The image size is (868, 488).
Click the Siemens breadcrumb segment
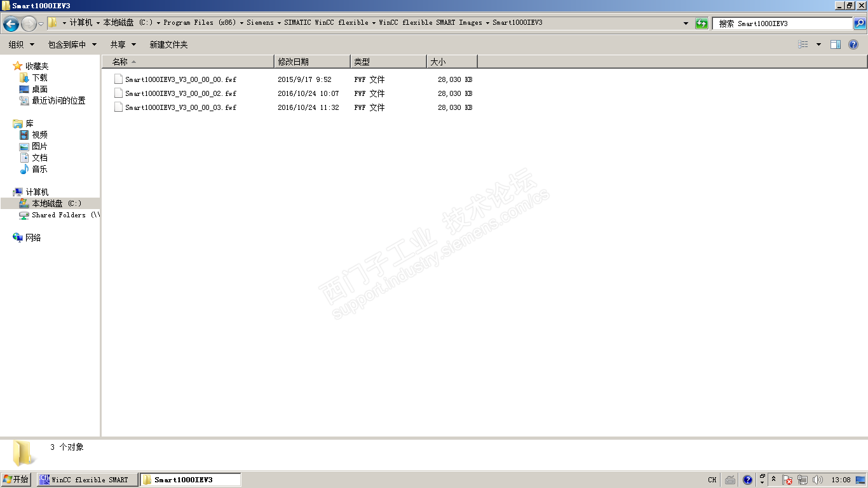tap(260, 23)
